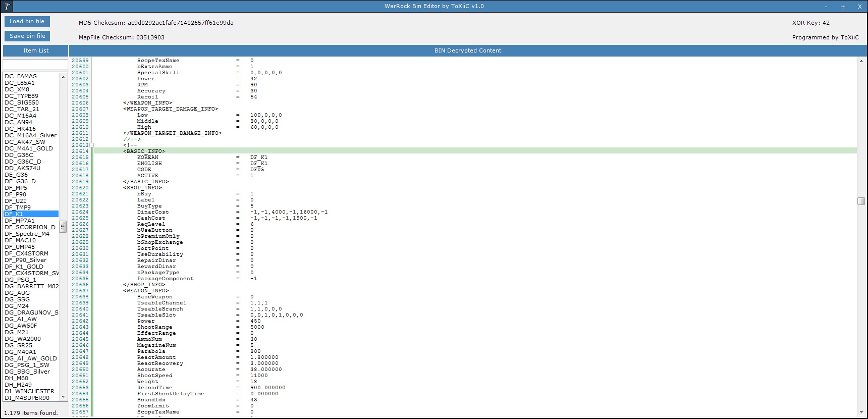
Task: Click the content pane scrollbar thumb
Action: pyautogui.click(x=861, y=201)
